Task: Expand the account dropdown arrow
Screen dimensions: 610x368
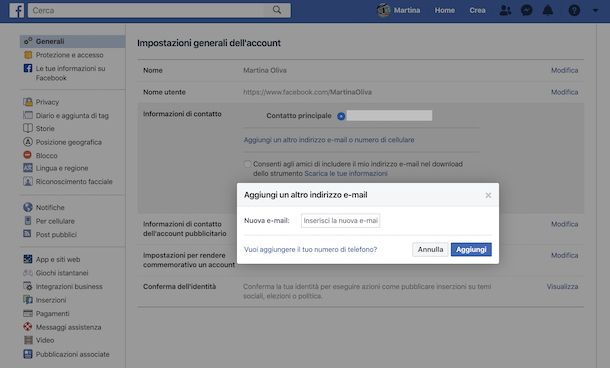Action: click(x=595, y=11)
